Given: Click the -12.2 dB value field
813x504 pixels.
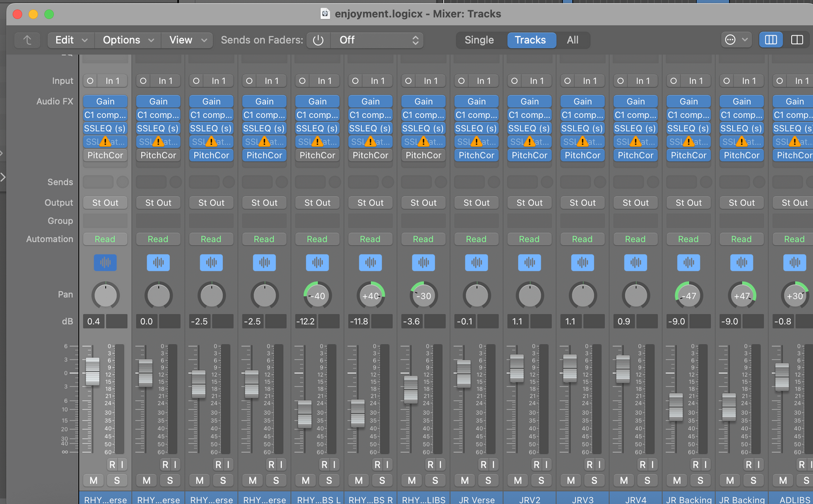Looking at the screenshot, I should (306, 321).
